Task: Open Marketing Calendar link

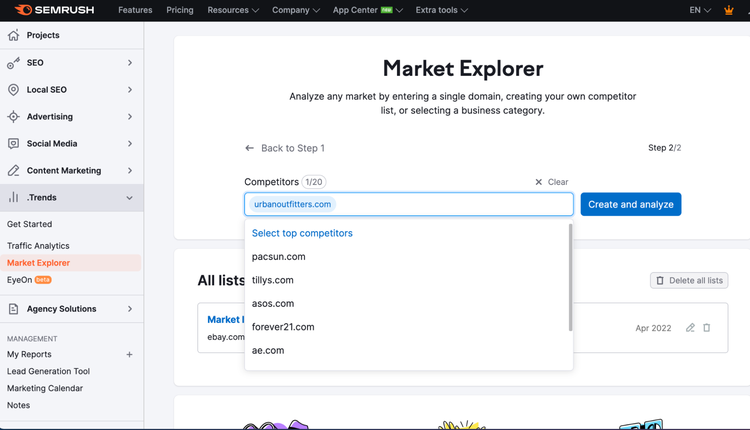Action: (x=45, y=388)
